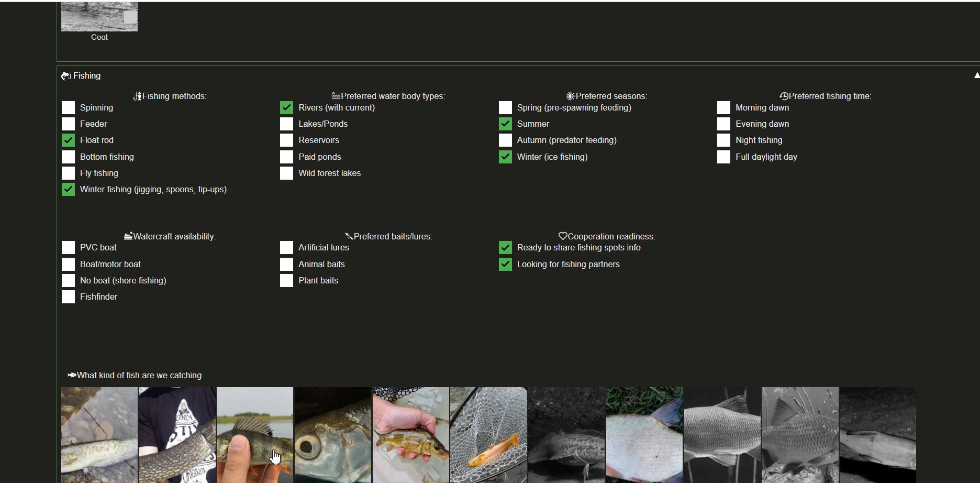
Task: Collapse the Fishing section with the arrow
Action: 976,76
